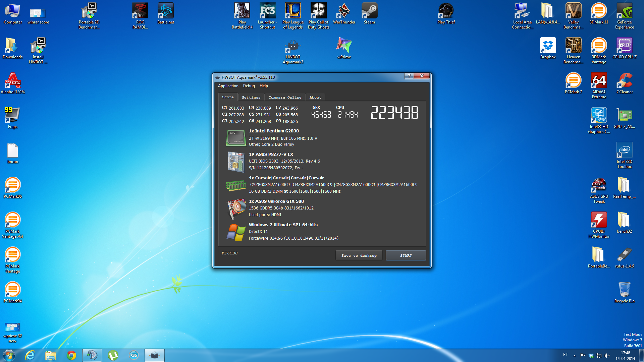644x362 pixels.
Task: Open the WarThunder shortcut
Action: 344,14
